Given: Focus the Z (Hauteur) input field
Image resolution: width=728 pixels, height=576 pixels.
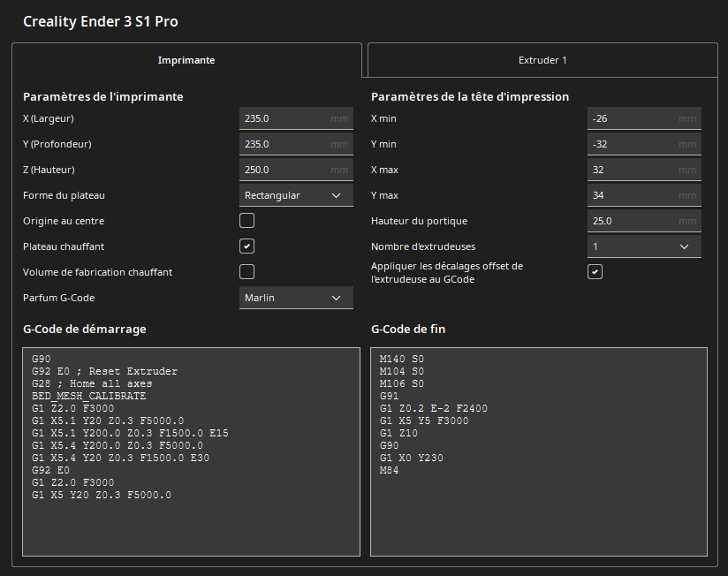Looking at the screenshot, I should click(x=296, y=170).
